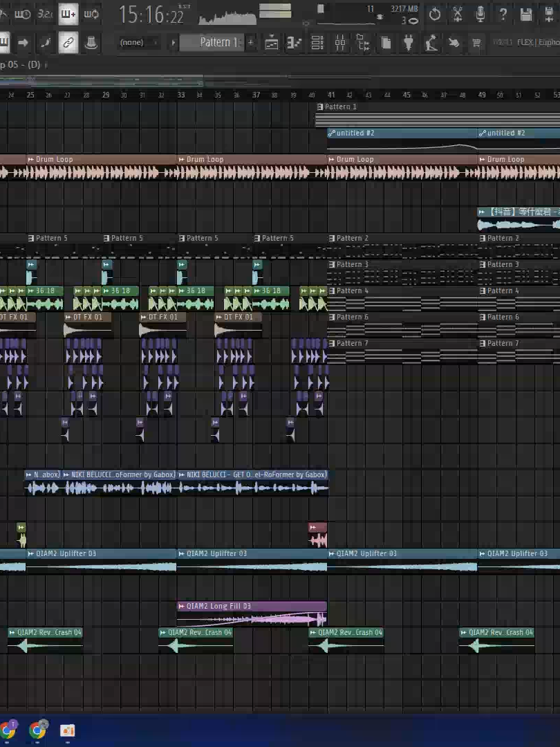Open the Piano roll view
This screenshot has width=560, height=747.
click(x=294, y=43)
